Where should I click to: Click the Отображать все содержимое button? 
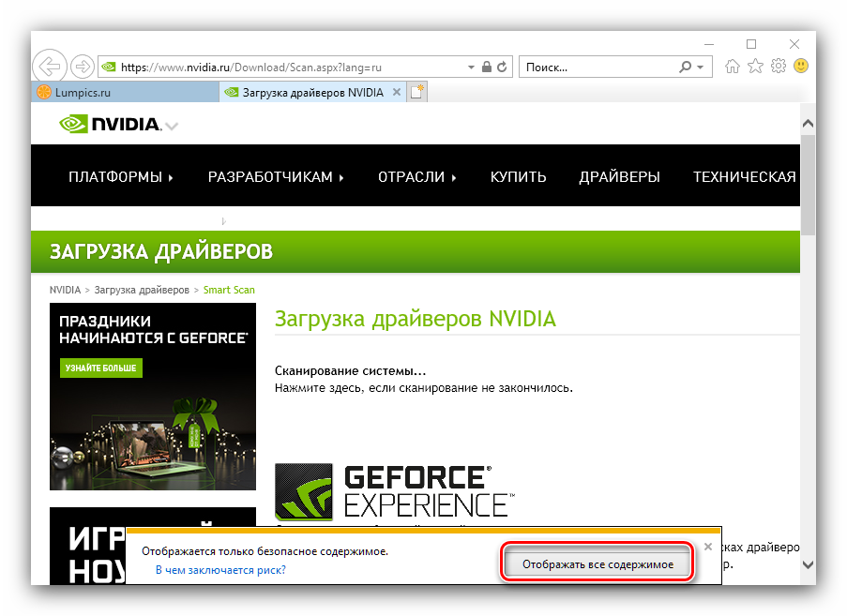pos(597,564)
